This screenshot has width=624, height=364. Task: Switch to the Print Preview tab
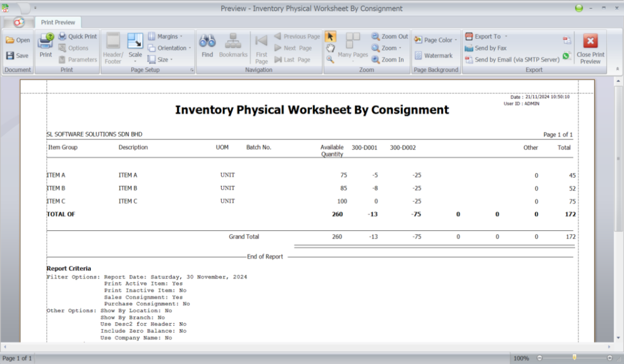[x=58, y=22]
